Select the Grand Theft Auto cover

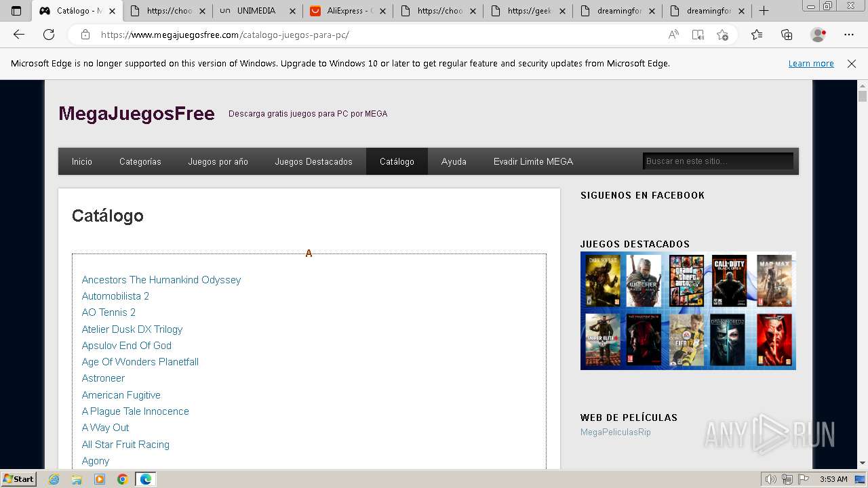[687, 281]
